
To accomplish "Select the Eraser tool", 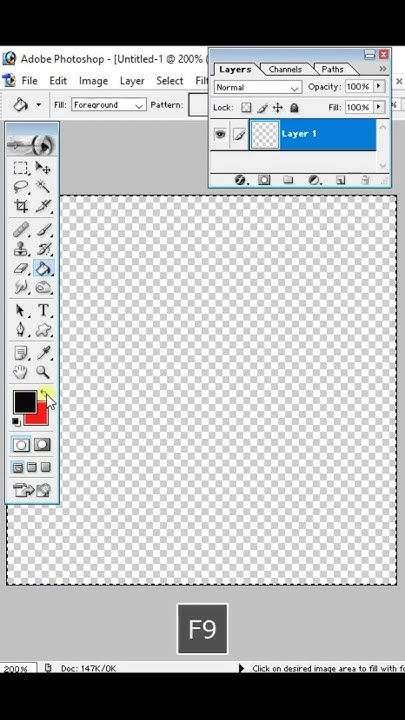I will (x=21, y=268).
